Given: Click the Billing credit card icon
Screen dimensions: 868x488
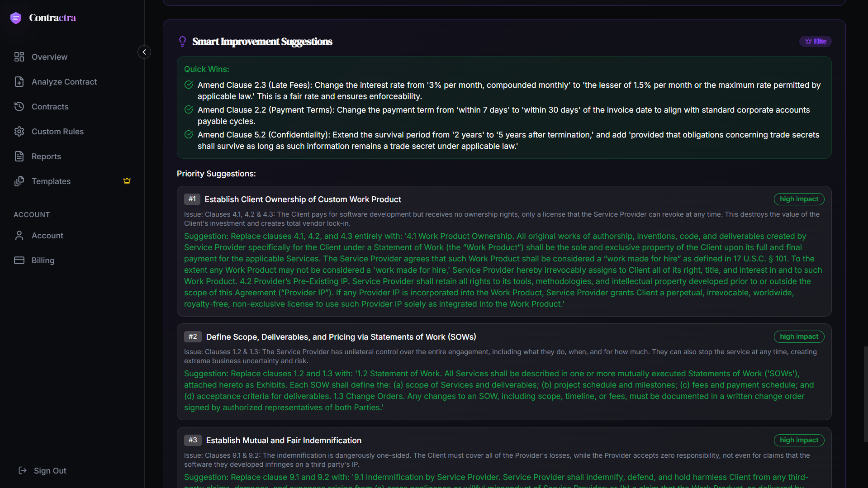Looking at the screenshot, I should [19, 260].
